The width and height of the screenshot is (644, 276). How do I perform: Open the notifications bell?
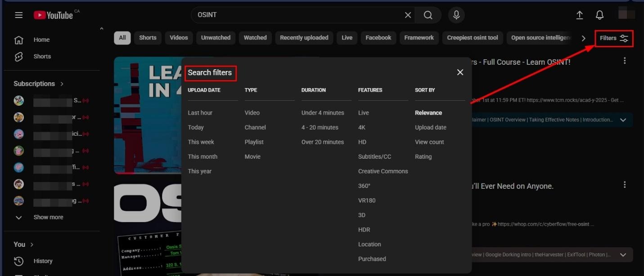pos(599,15)
